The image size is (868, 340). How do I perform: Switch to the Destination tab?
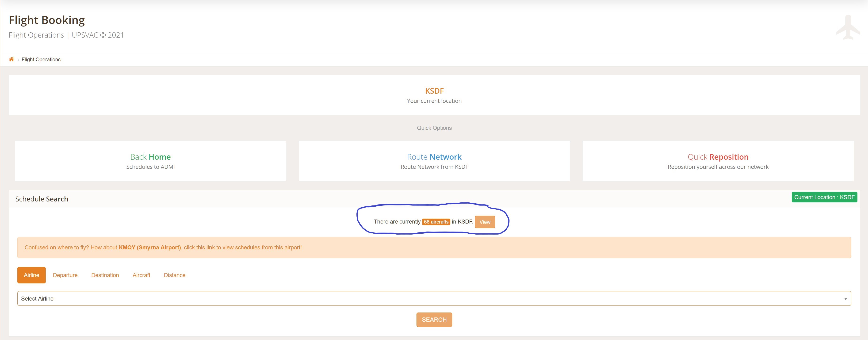[105, 275]
